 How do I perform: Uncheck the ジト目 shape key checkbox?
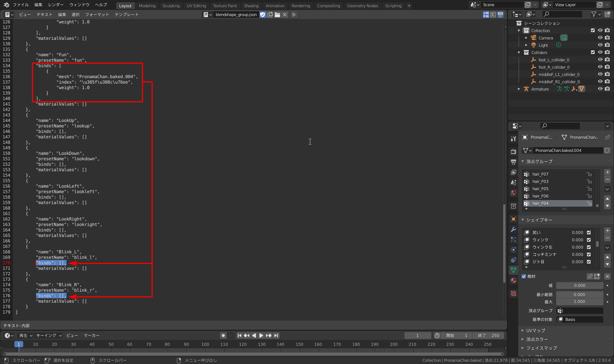tap(589, 262)
